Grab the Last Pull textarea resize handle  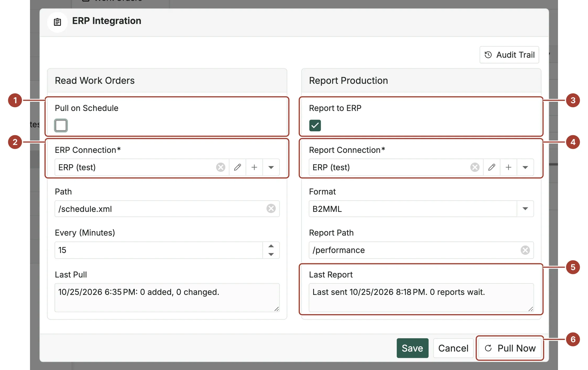click(276, 309)
